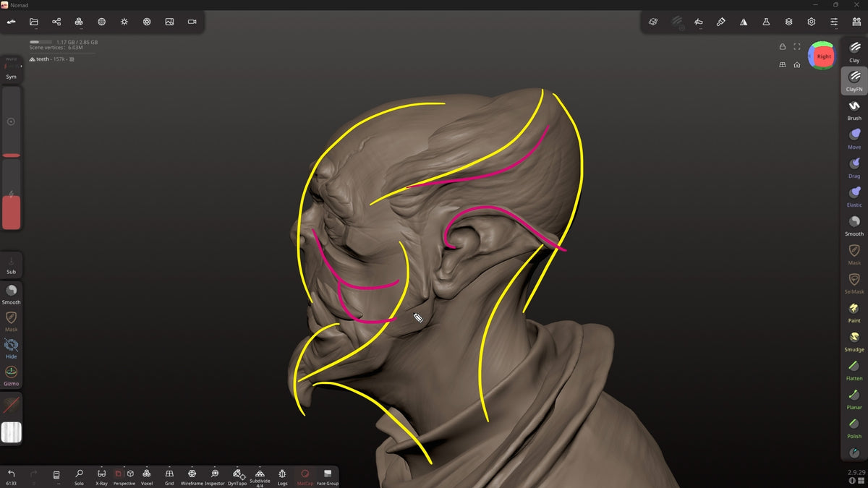Choose the Paint tool
This screenshot has height=488, width=868.
point(854,312)
